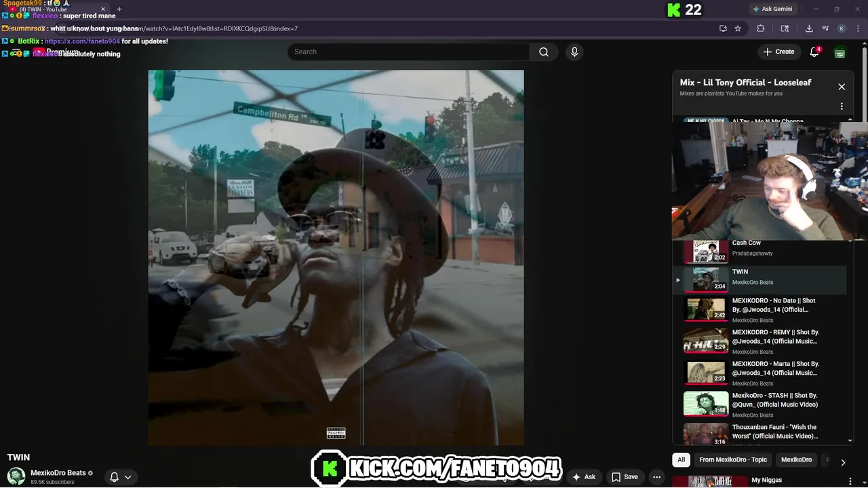Toggle the channel notification bell under video
868x488 pixels.
tap(119, 476)
